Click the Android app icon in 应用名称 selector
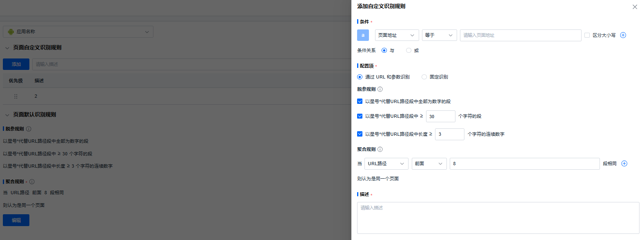 11,31
